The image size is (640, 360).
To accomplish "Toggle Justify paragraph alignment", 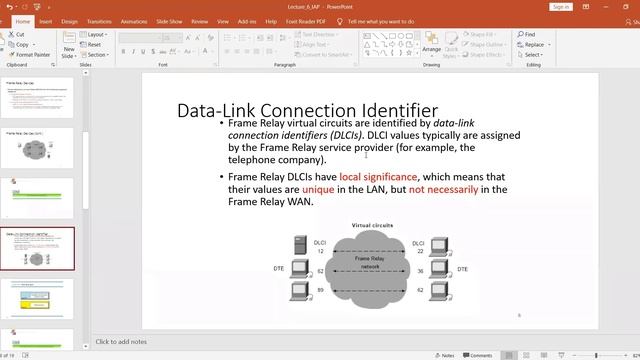I will (x=256, y=51).
